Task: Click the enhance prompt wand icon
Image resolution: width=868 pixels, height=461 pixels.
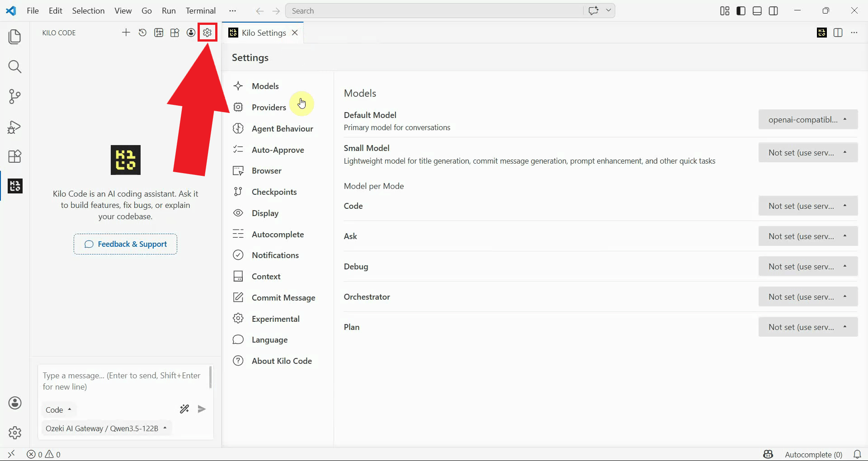Action: coord(184,409)
